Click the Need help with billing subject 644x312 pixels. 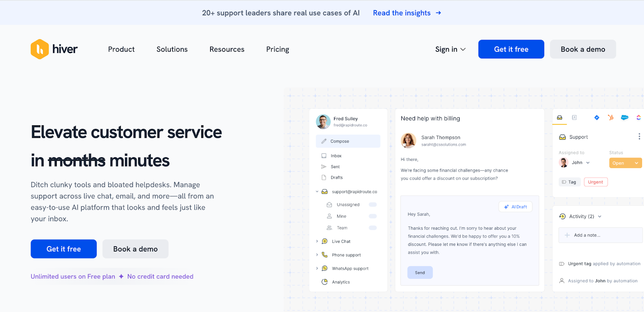tap(430, 119)
